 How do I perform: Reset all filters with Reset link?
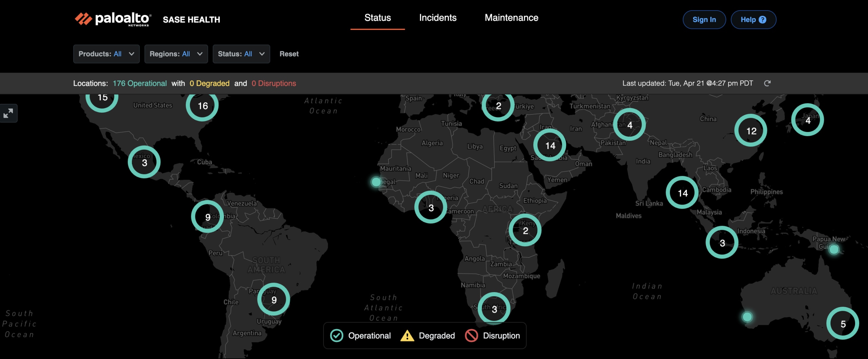point(289,54)
